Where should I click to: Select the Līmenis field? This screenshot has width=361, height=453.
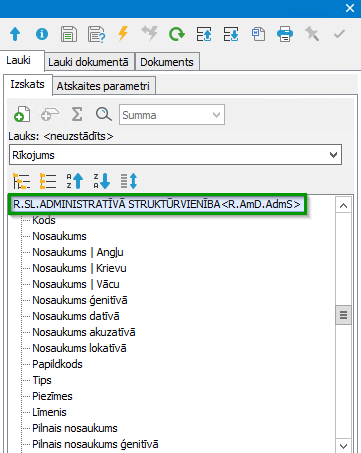(x=49, y=412)
